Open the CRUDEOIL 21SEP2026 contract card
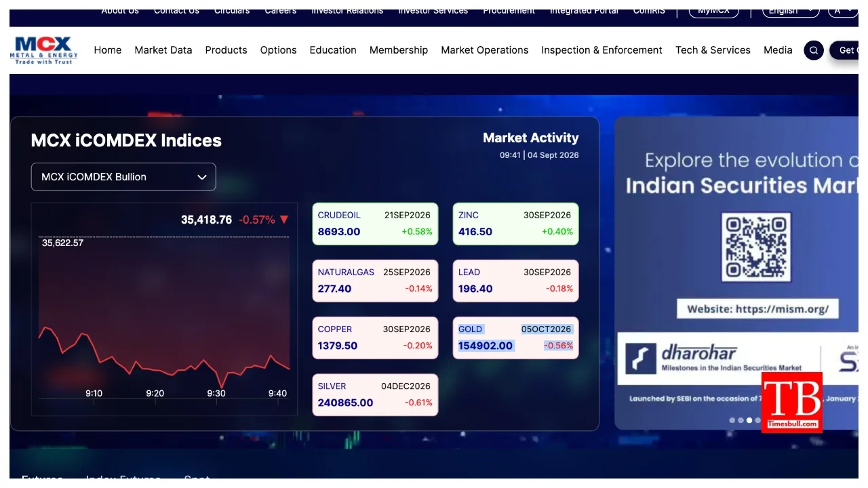This screenshot has height=488, width=868. pyautogui.click(x=375, y=224)
